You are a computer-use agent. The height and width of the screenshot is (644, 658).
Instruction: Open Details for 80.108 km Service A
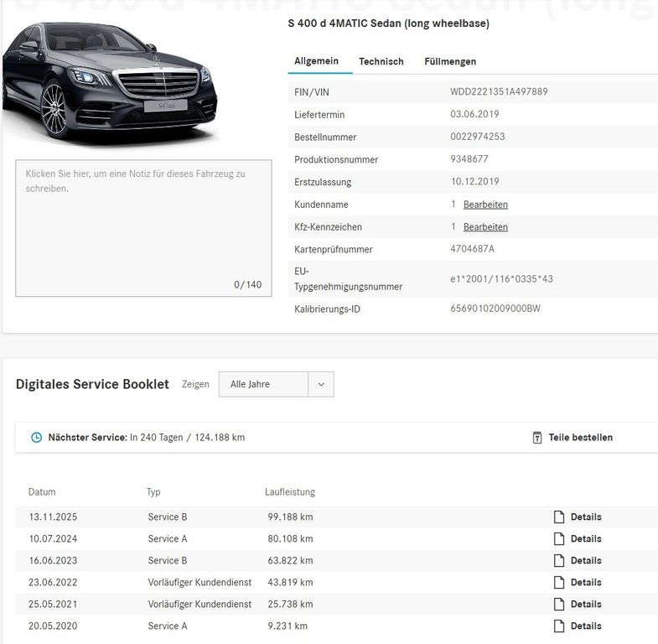(x=586, y=539)
